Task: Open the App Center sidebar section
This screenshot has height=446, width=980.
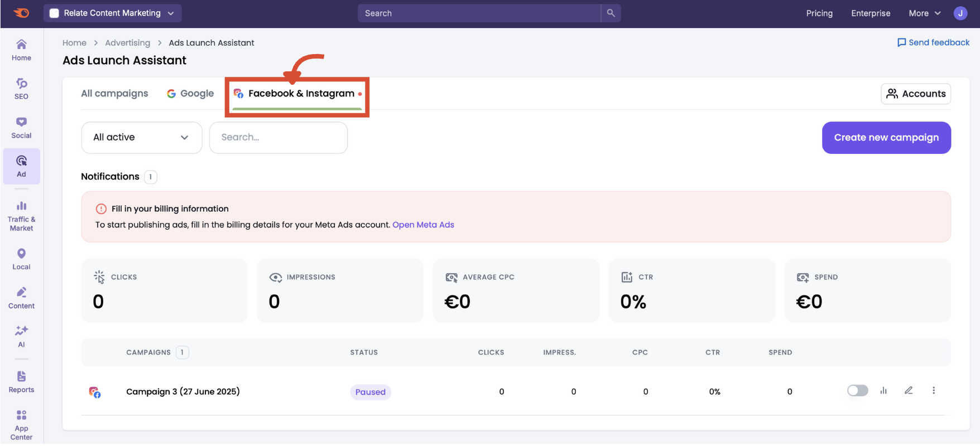Action: pos(21,425)
